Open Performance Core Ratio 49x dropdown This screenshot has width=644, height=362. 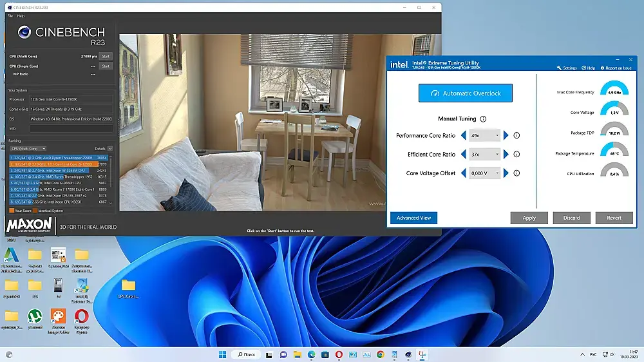[485, 135]
